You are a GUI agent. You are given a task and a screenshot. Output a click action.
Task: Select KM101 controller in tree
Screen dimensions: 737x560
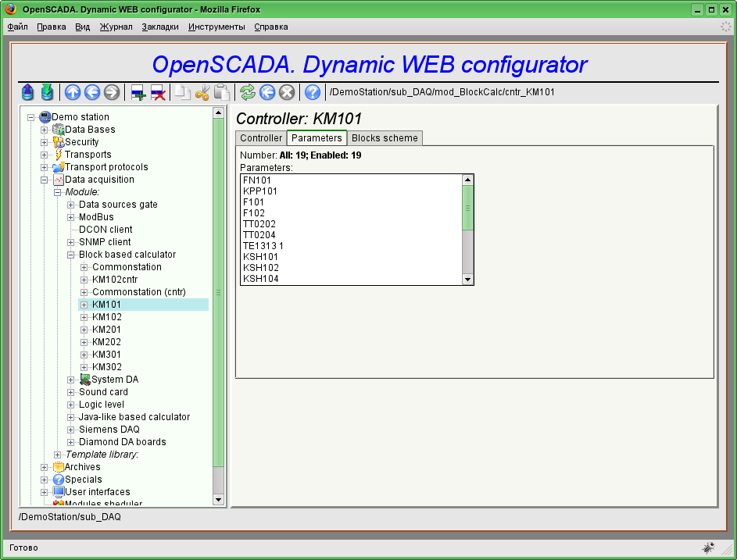107,305
